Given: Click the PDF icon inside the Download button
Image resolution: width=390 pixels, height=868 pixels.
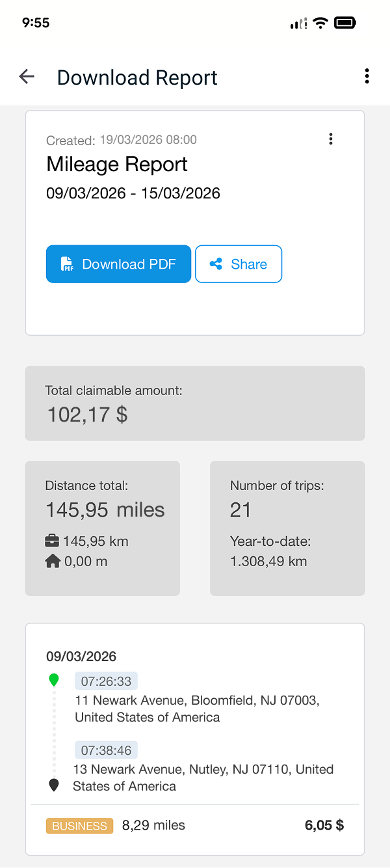Looking at the screenshot, I should coord(67,264).
